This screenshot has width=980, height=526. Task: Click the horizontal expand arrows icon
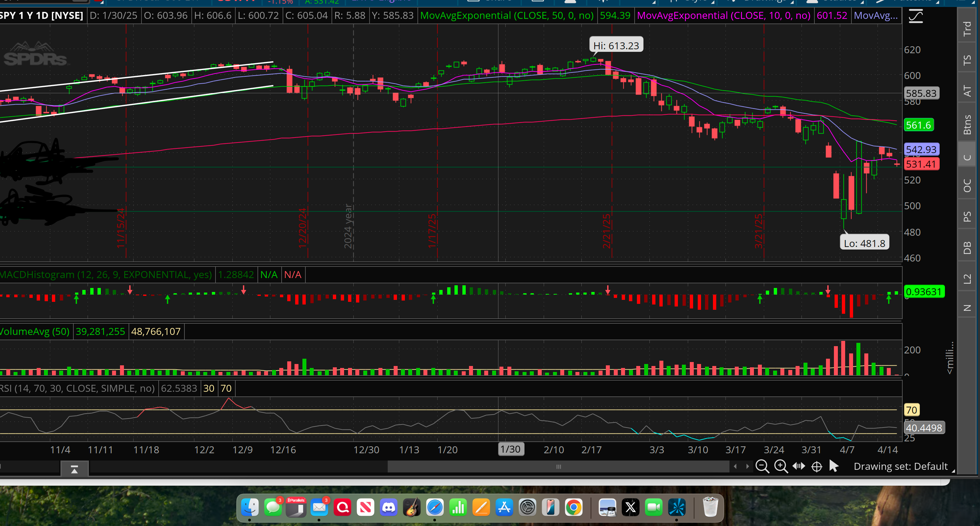coord(799,466)
